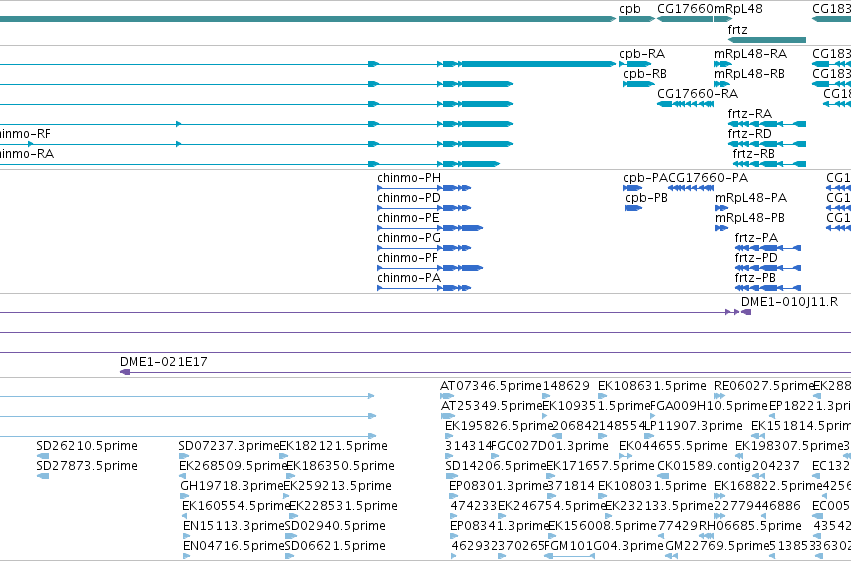
Task: Click transcript mRpL48-RA
Action: [723, 64]
